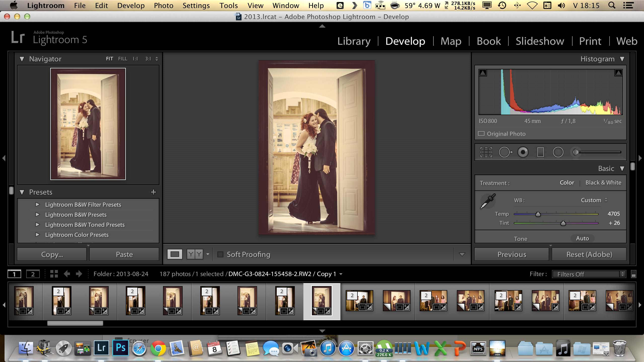
Task: Switch to Loupe view mode
Action: coord(175,254)
